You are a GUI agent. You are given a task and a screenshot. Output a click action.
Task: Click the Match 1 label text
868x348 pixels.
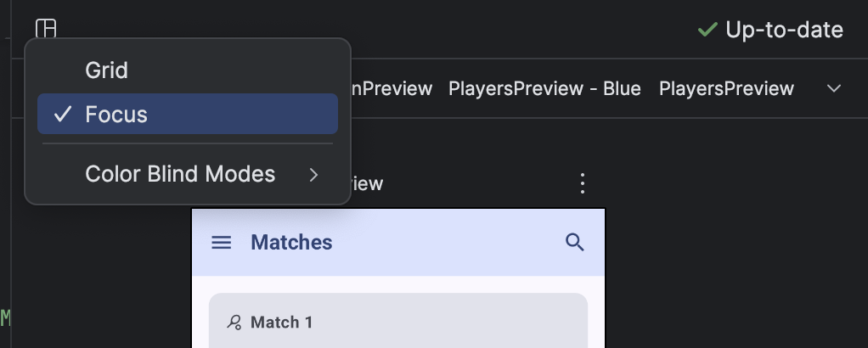tap(281, 323)
